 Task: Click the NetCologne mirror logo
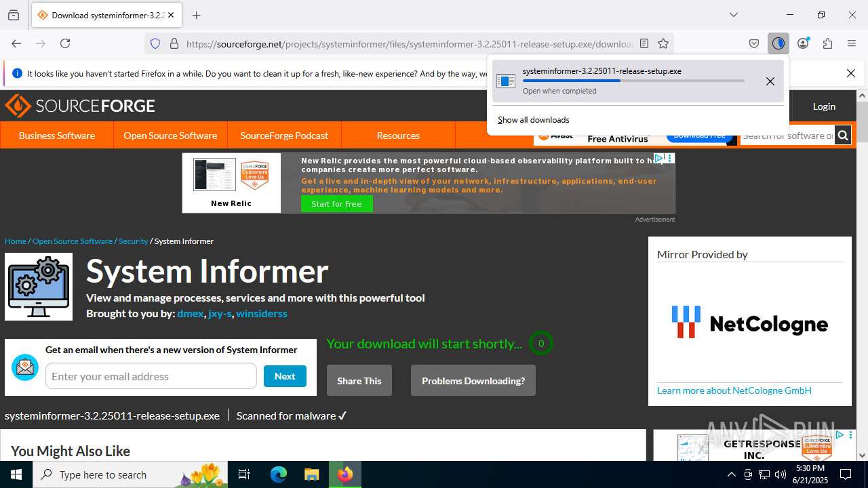750,323
